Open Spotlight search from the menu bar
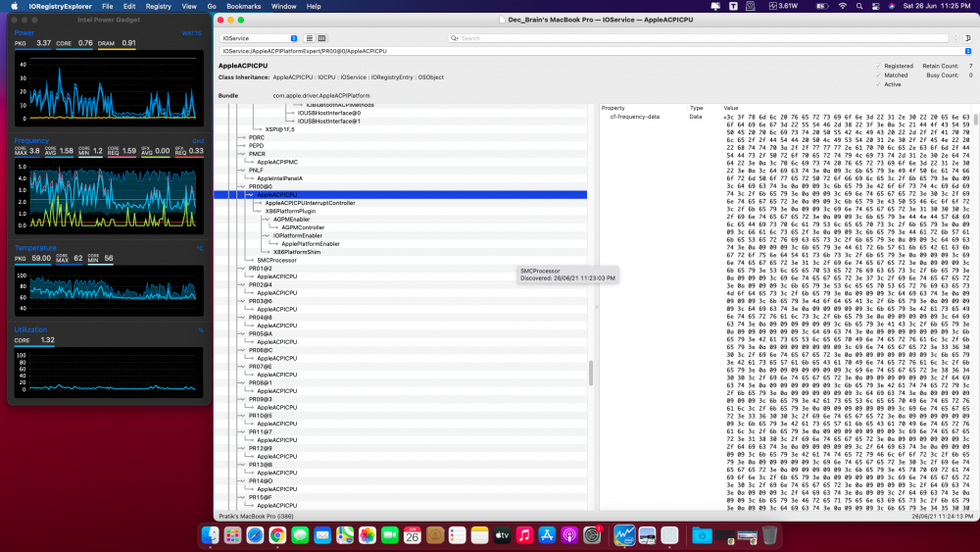Viewport: 980px width, 552px height. tap(859, 6)
